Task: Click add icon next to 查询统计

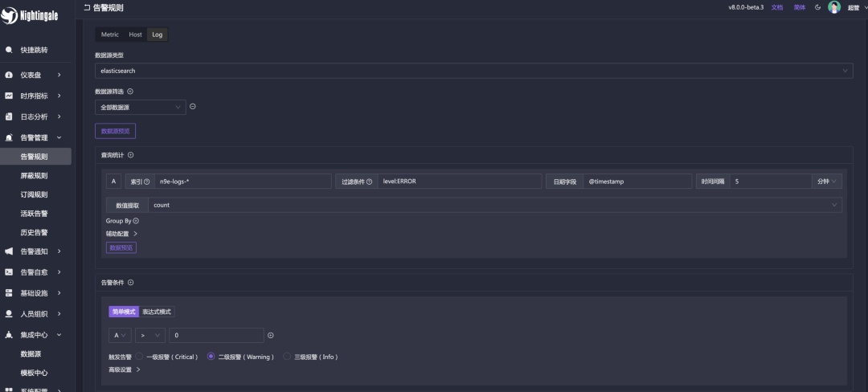Action: 131,155
